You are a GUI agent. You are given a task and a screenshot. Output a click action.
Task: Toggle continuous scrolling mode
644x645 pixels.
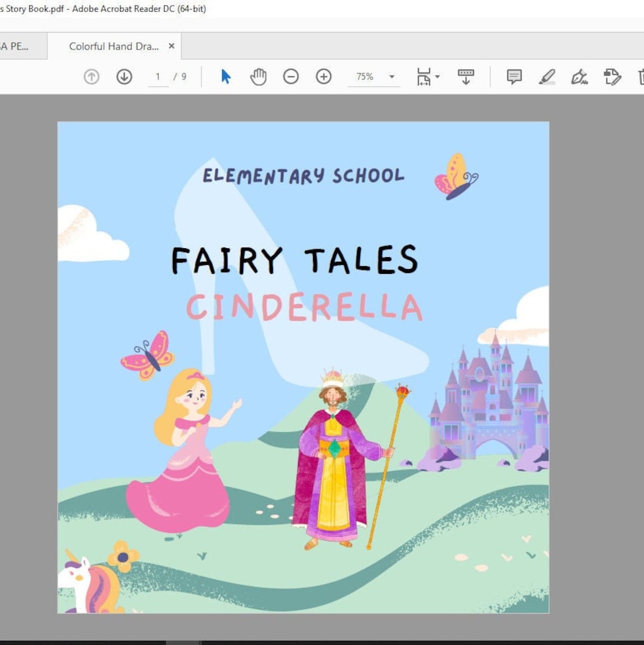(x=465, y=76)
